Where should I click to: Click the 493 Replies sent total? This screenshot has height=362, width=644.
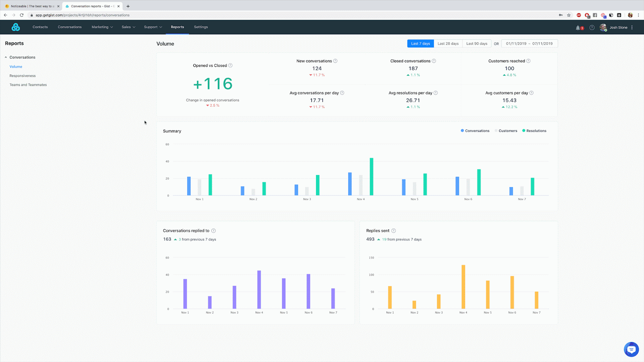(x=370, y=239)
